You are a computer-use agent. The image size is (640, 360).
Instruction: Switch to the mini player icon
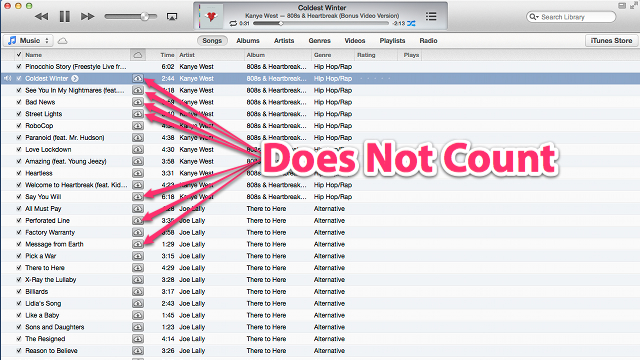point(622,6)
